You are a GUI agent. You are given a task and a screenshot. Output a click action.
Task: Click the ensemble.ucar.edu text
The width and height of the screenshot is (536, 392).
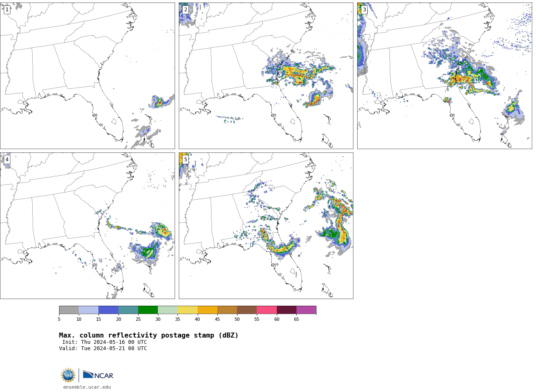click(87, 387)
